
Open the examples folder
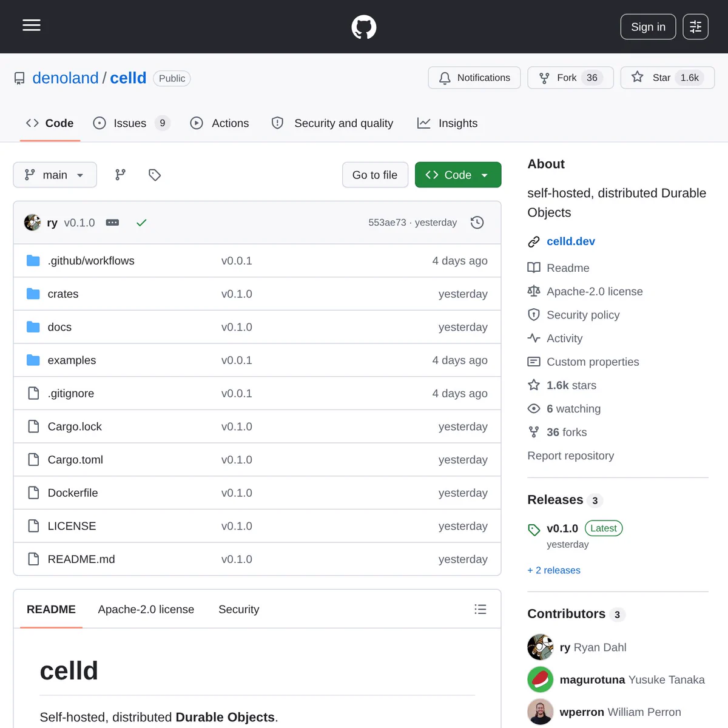coord(72,360)
